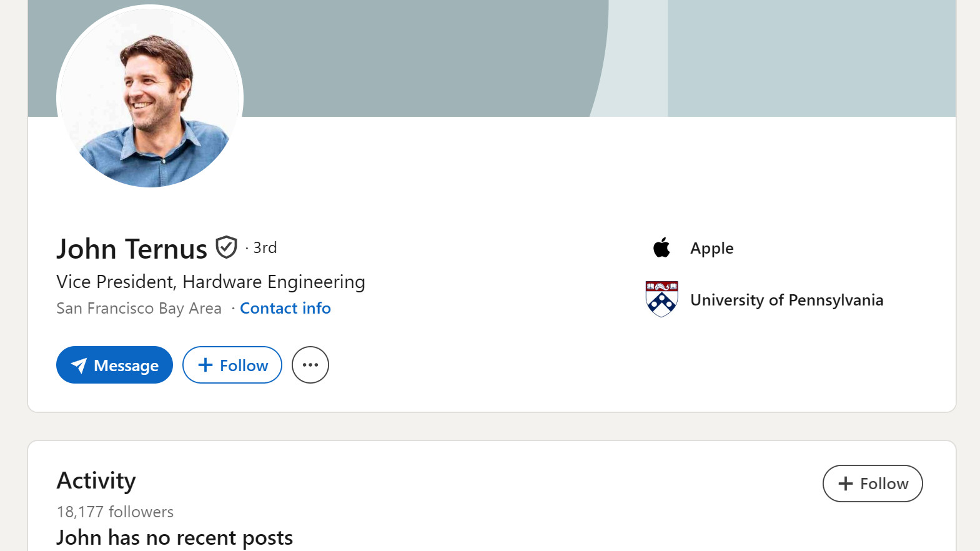
Task: Select the Apple company logo
Action: pyautogui.click(x=661, y=247)
